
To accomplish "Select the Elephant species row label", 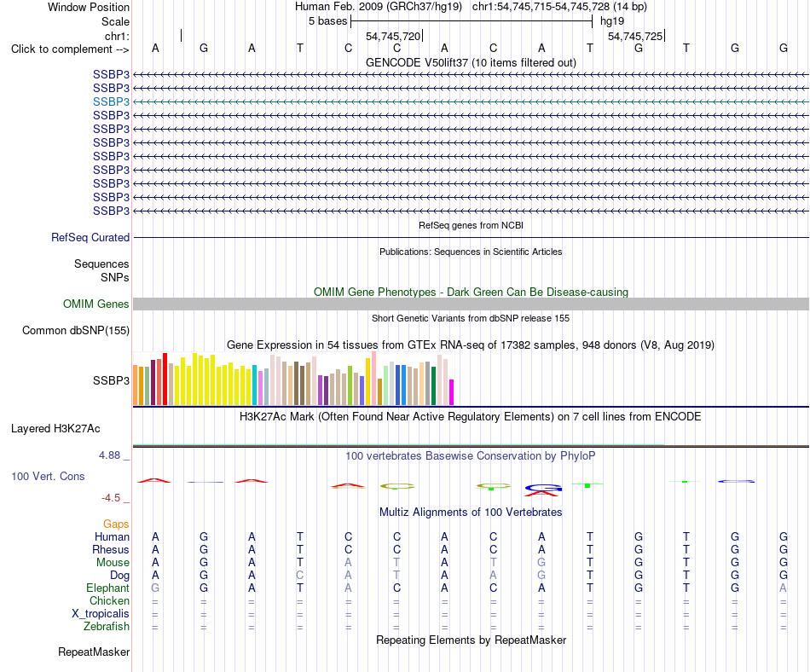I will [108, 588].
